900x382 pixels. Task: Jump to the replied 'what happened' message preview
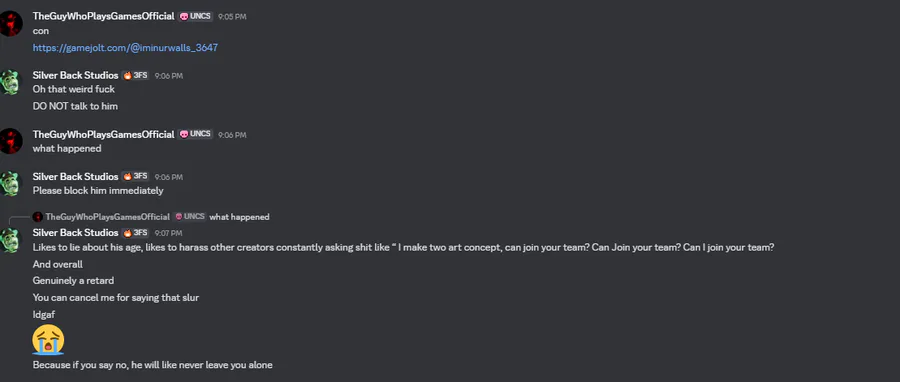pyautogui.click(x=239, y=217)
